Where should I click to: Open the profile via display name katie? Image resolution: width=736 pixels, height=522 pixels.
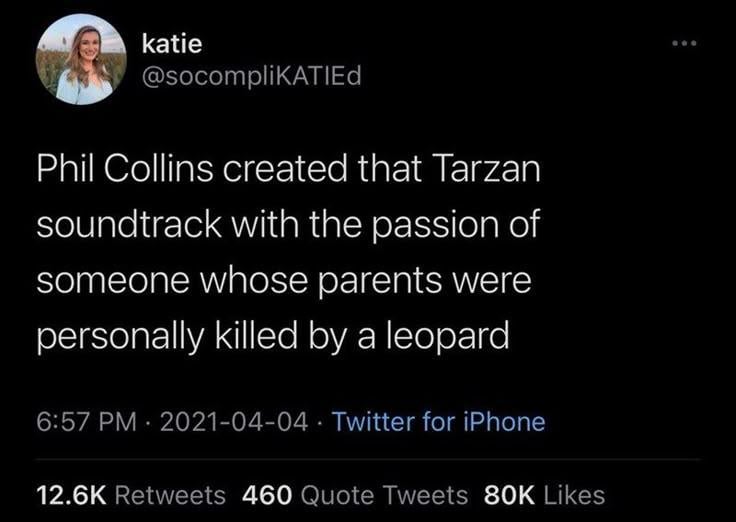(172, 43)
